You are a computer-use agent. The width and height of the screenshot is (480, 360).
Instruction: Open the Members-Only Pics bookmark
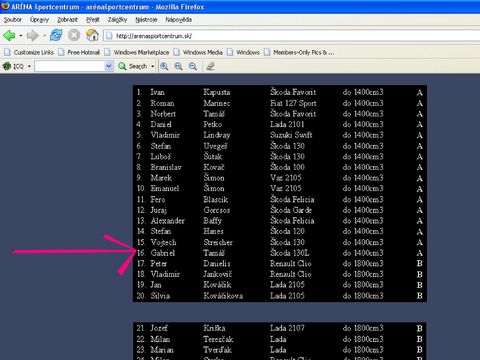[x=299, y=52]
